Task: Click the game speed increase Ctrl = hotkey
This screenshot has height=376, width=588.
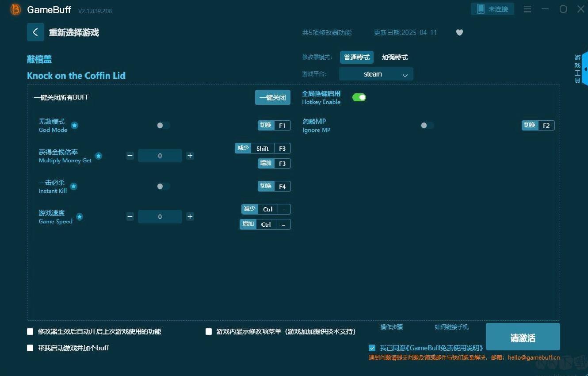Action: tap(265, 224)
